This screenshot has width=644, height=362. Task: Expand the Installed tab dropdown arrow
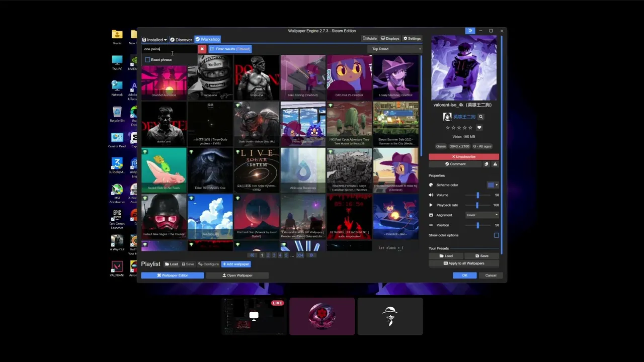tap(165, 40)
